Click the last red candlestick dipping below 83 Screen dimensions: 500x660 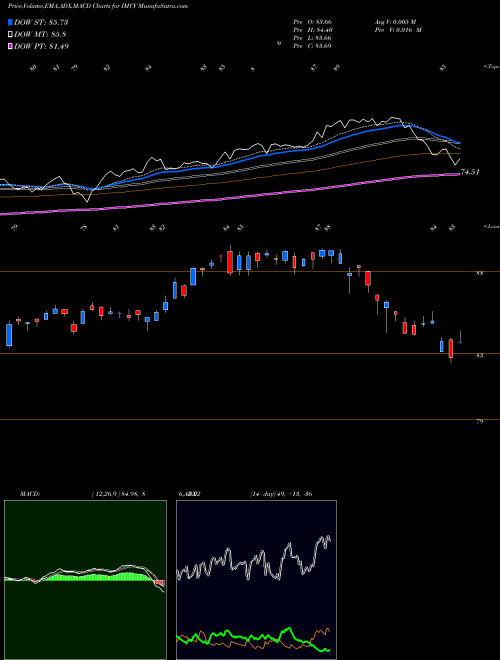pyautogui.click(x=451, y=349)
